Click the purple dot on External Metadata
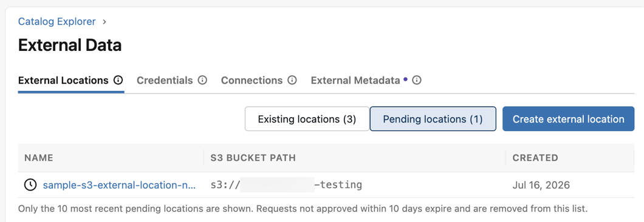Image resolution: width=644 pixels, height=222 pixels. [x=406, y=79]
